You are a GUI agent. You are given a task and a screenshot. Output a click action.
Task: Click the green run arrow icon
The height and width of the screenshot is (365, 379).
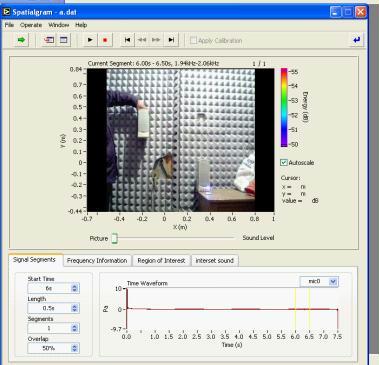tap(21, 40)
